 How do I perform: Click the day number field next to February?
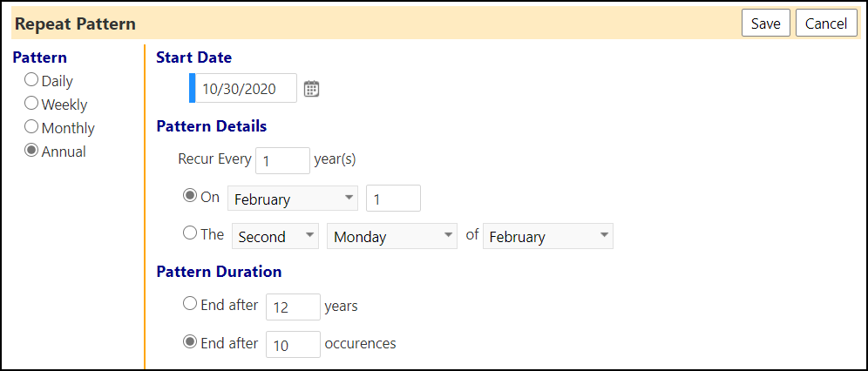394,199
